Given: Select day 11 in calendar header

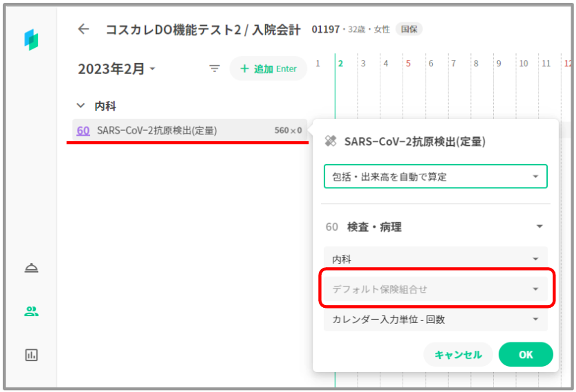Looking at the screenshot, I should 546,63.
